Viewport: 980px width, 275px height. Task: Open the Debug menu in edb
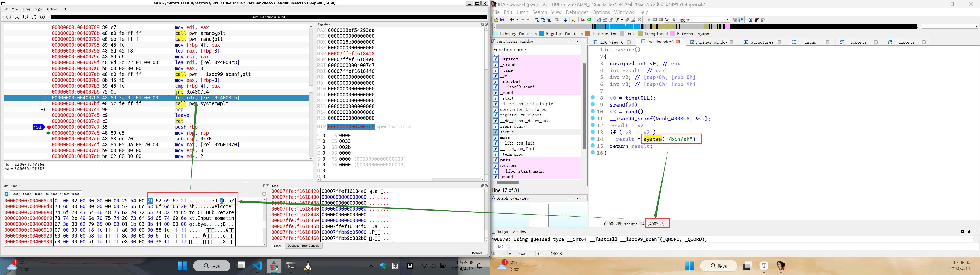[x=26, y=9]
